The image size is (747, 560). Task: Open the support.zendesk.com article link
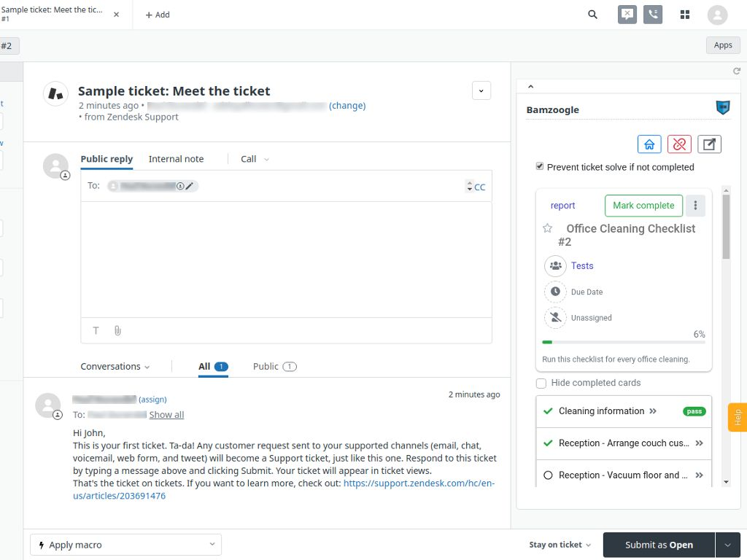[419, 483]
